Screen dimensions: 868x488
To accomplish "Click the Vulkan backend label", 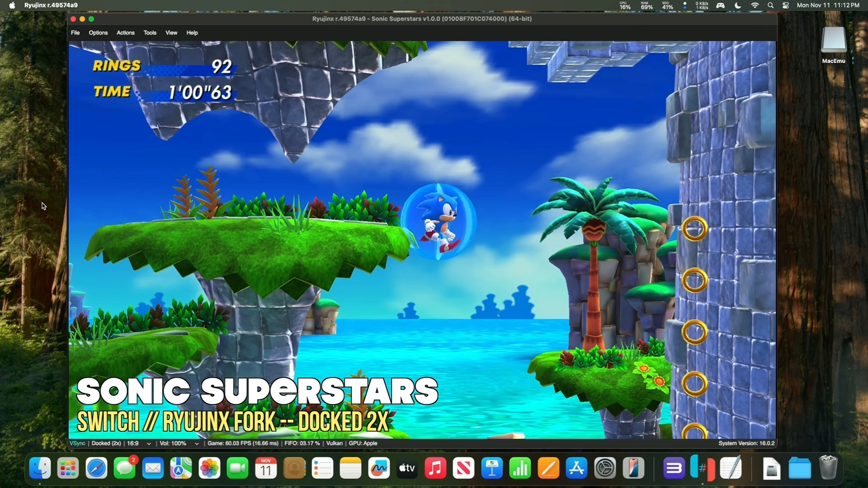I will coord(334,443).
